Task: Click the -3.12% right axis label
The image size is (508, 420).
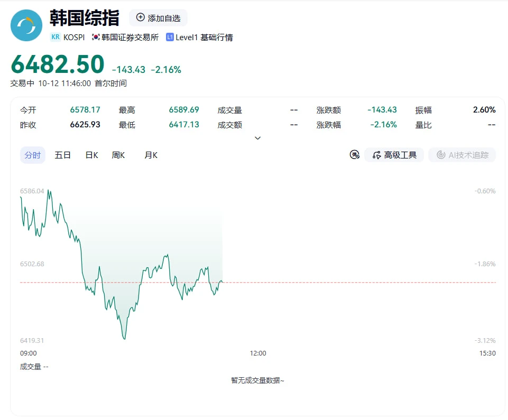Action: (485, 341)
